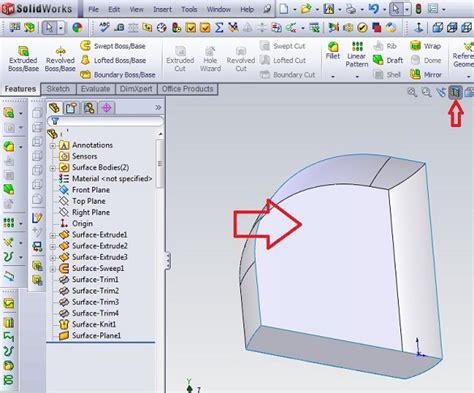Switch to the Evaluate tab

(96, 89)
